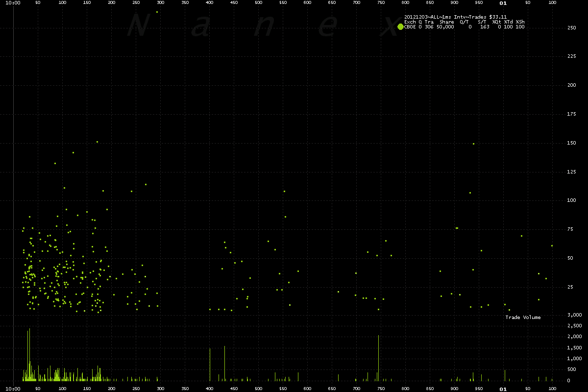Click the volume bar at the 400 ms mark
588x392 pixels.
(x=210, y=365)
